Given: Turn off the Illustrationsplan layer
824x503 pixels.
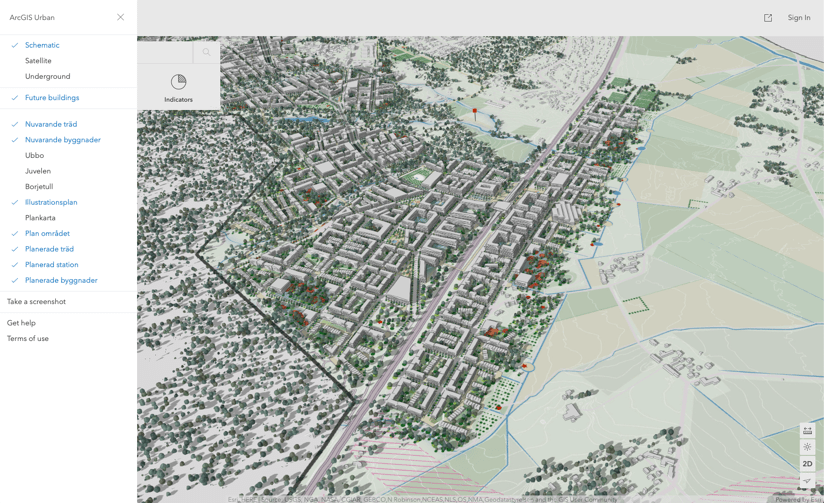Looking at the screenshot, I should 68,202.
